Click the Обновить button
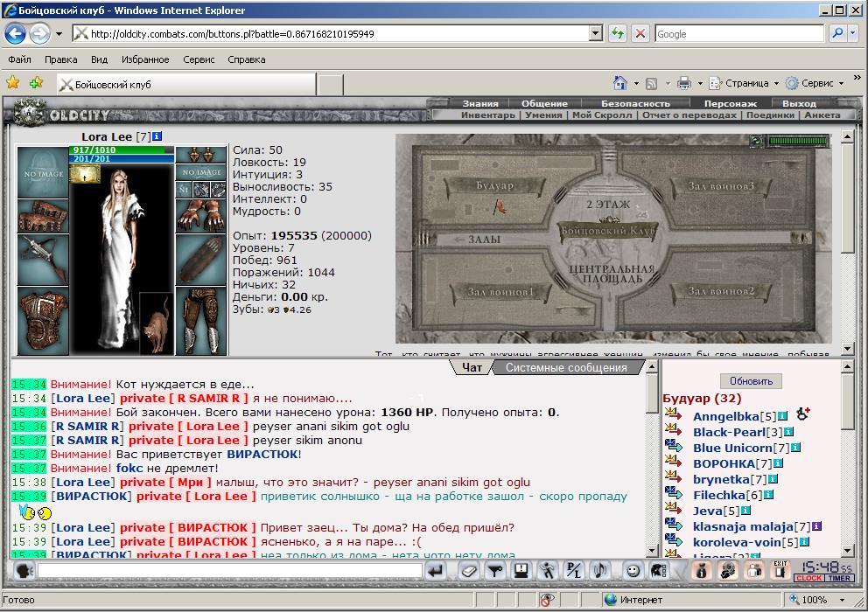Image resolution: width=868 pixels, height=612 pixels. pos(751,380)
